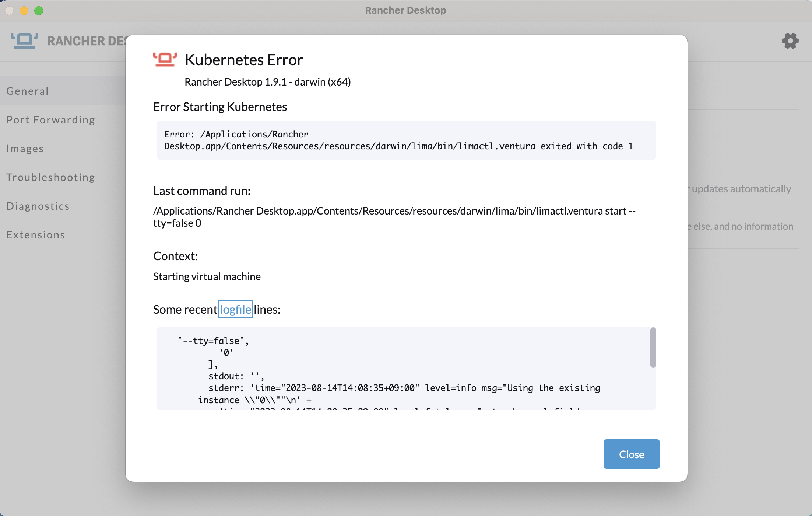This screenshot has width=812, height=516.
Task: Click the version text Rancher Desktop 1.9.1
Action: coord(267,82)
